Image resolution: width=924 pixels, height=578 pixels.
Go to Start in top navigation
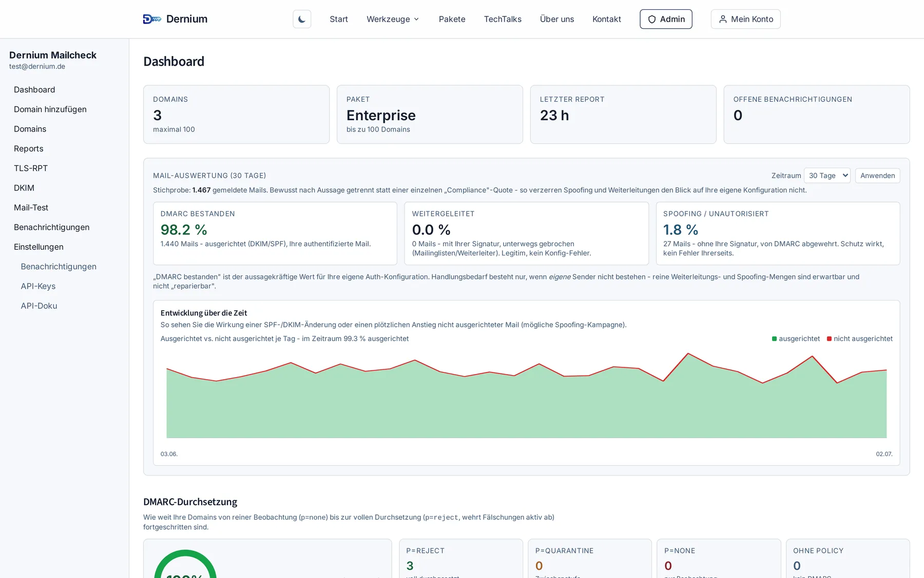[339, 19]
